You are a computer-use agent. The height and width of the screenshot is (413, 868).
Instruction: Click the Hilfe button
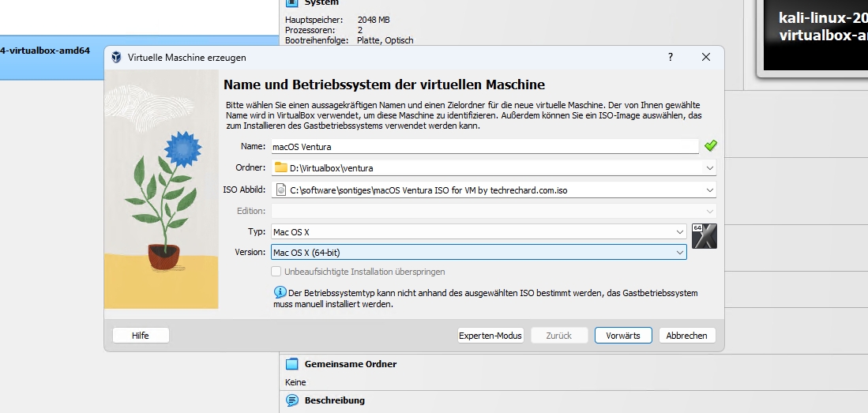[141, 336]
